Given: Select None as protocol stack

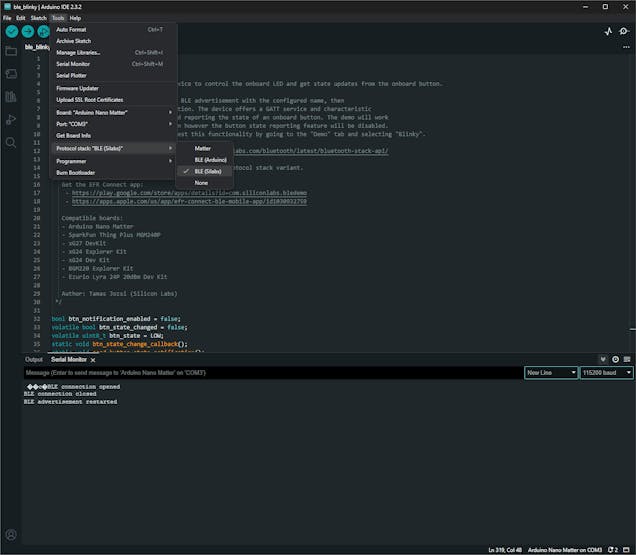Looking at the screenshot, I should point(205,183).
